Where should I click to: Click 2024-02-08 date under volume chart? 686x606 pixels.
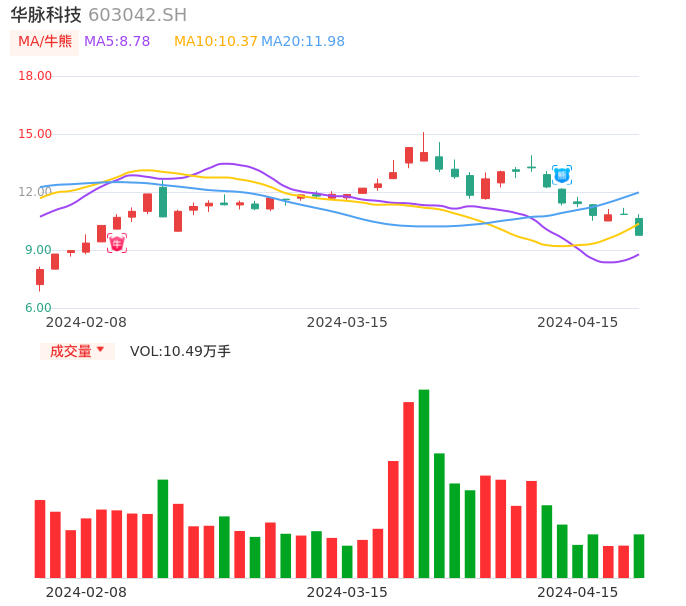pos(86,592)
